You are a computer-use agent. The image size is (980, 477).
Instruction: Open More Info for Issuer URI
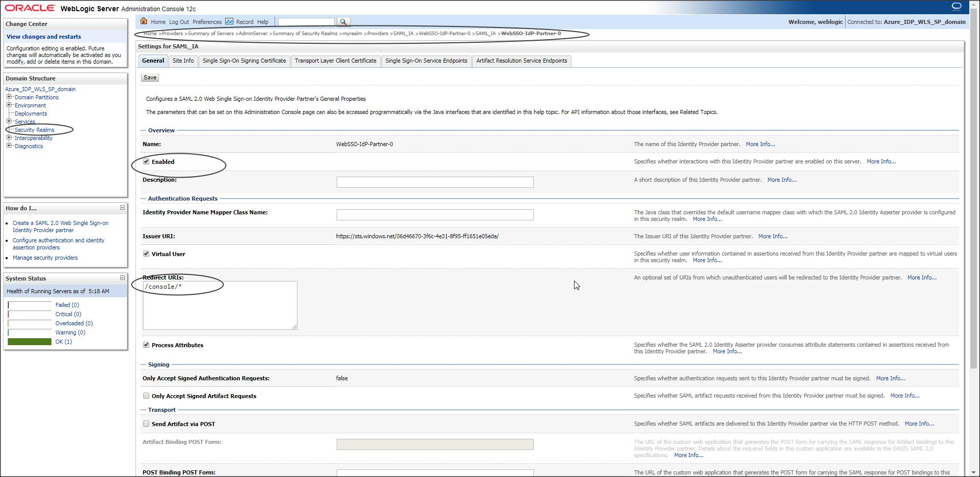pos(773,236)
